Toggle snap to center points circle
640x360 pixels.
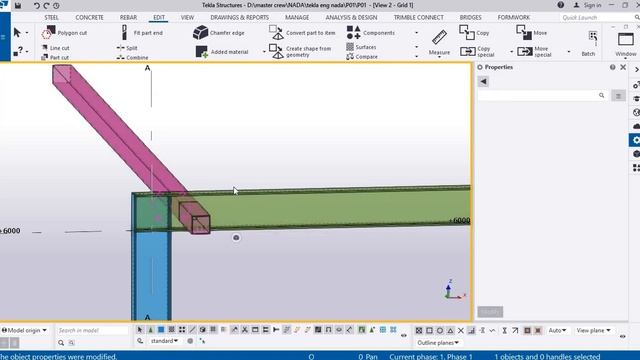click(x=440, y=331)
